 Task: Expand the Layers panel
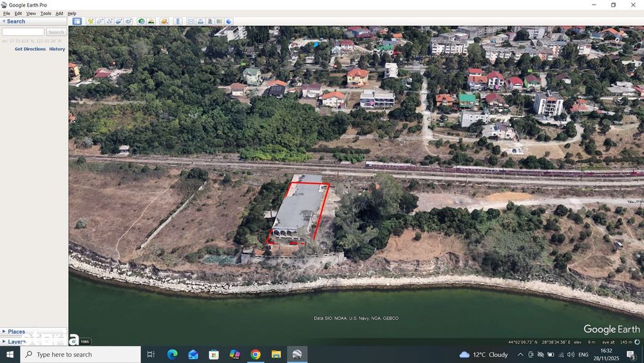tap(4, 341)
